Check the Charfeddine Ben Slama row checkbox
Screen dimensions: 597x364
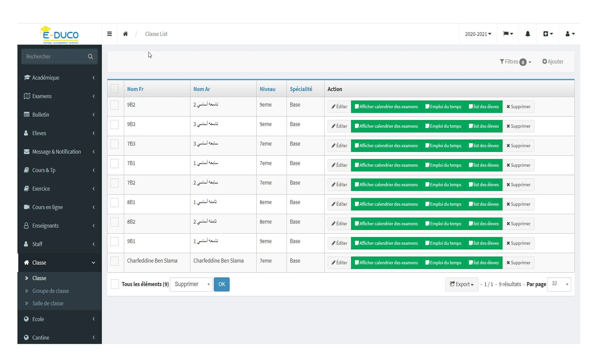click(114, 261)
